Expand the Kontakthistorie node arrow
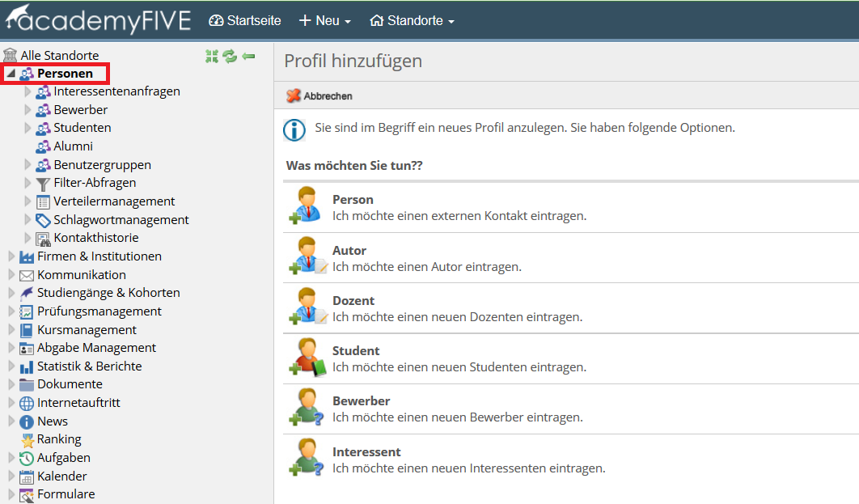The image size is (859, 504). [x=28, y=238]
